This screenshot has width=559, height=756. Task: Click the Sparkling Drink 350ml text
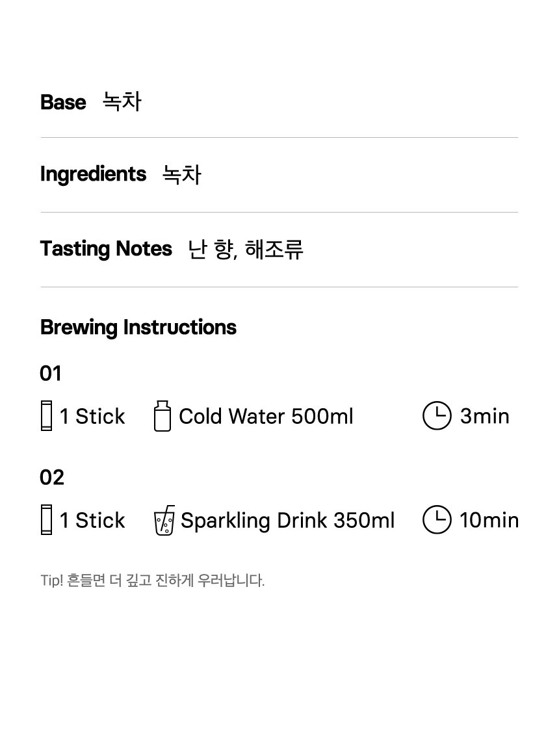pos(287,521)
